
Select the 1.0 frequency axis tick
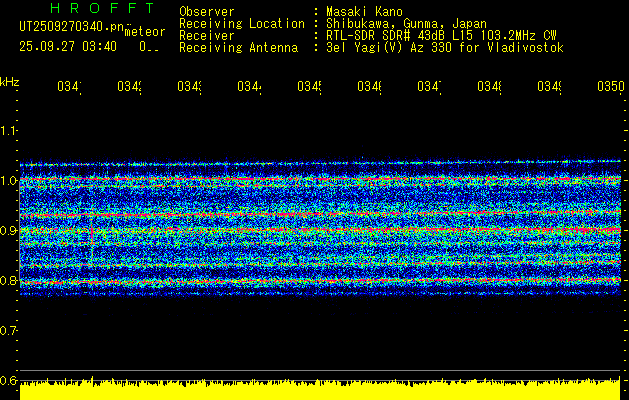(9, 181)
